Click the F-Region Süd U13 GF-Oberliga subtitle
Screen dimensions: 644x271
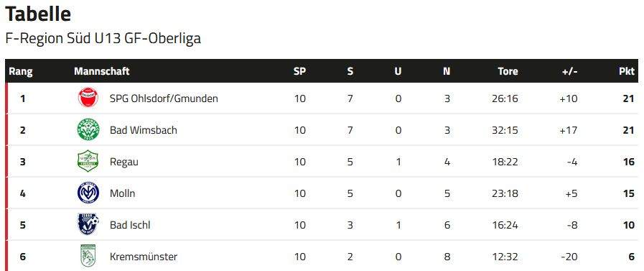click(103, 38)
